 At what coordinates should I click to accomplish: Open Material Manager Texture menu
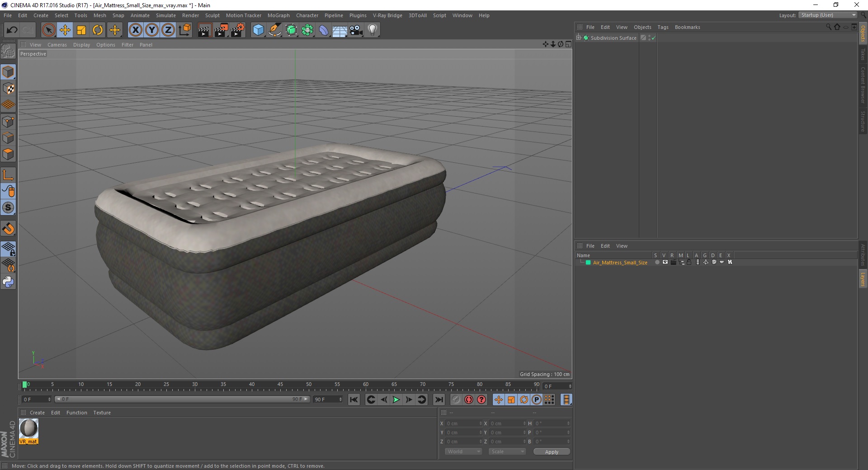pos(102,413)
